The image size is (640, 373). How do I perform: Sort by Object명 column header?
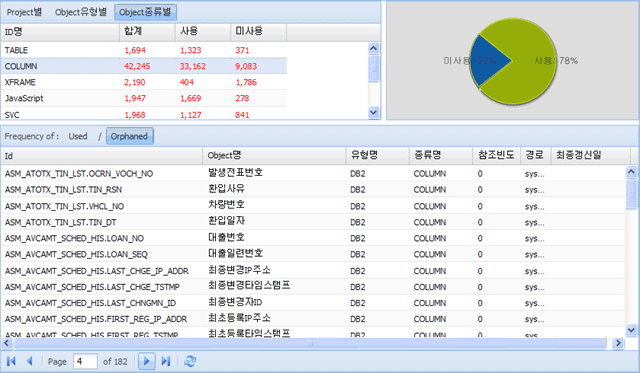coord(274,155)
